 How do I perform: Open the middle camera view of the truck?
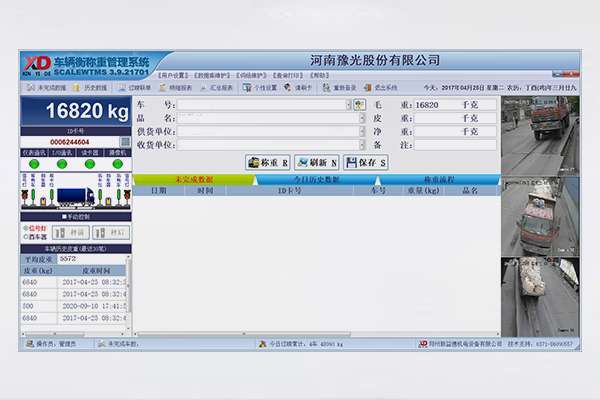540,216
